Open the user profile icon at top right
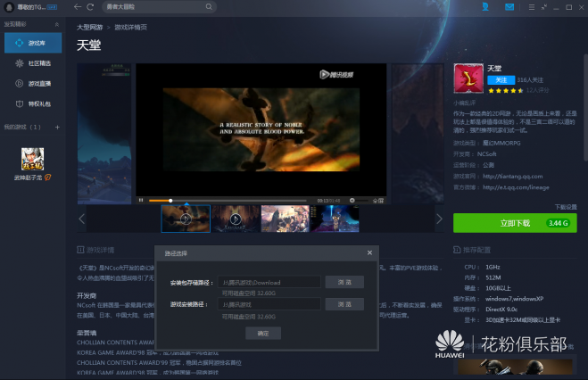Screen dimensions: 588x380 (485, 7)
